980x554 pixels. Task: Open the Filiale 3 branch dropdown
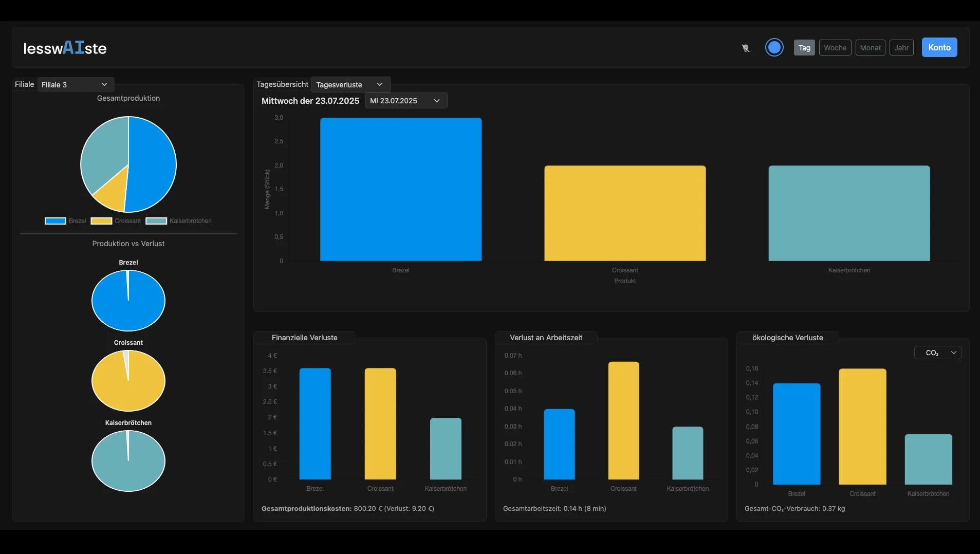(75, 85)
